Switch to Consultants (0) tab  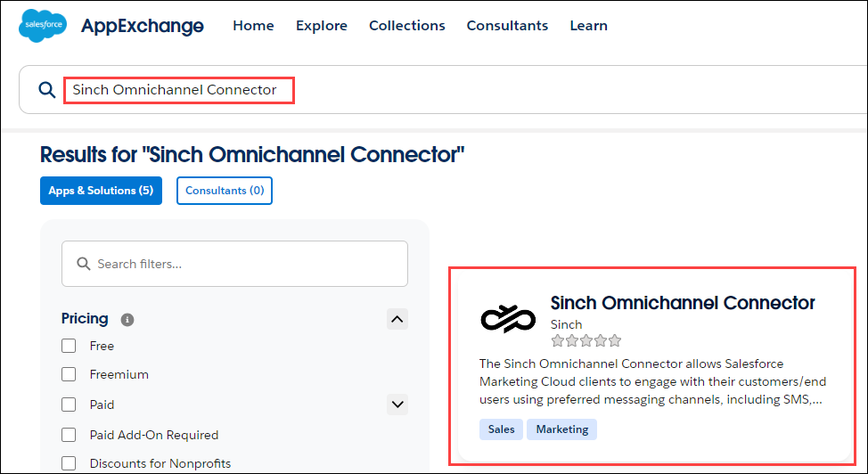pyautogui.click(x=225, y=191)
